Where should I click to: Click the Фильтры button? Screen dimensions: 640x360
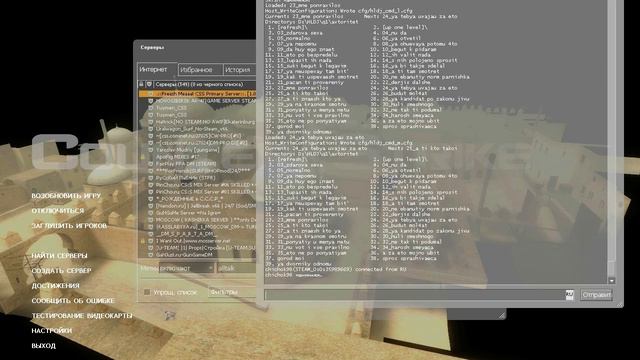point(232,292)
